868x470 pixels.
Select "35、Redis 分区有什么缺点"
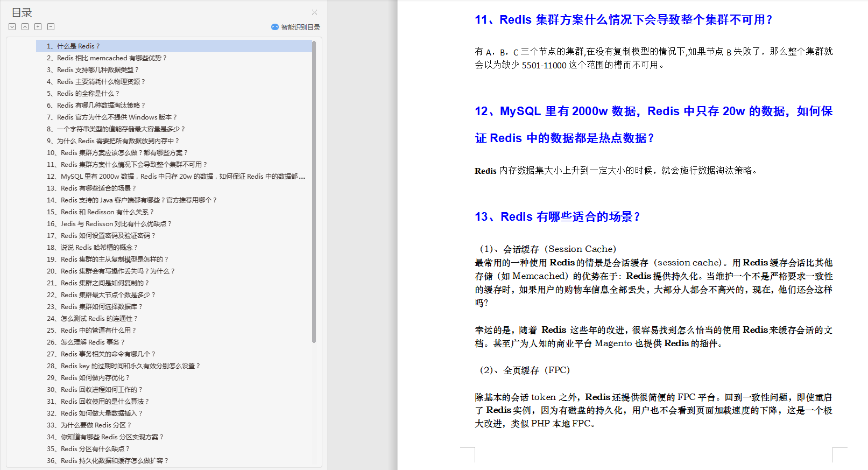tap(88, 449)
